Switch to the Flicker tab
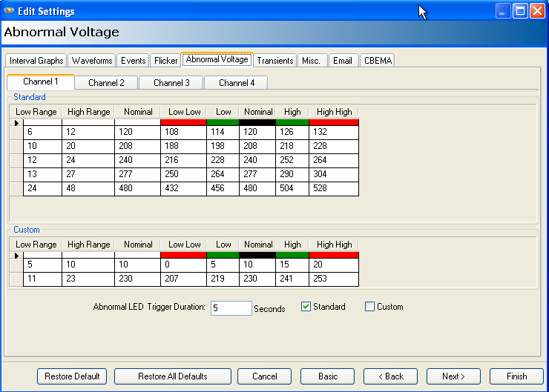 (165, 61)
